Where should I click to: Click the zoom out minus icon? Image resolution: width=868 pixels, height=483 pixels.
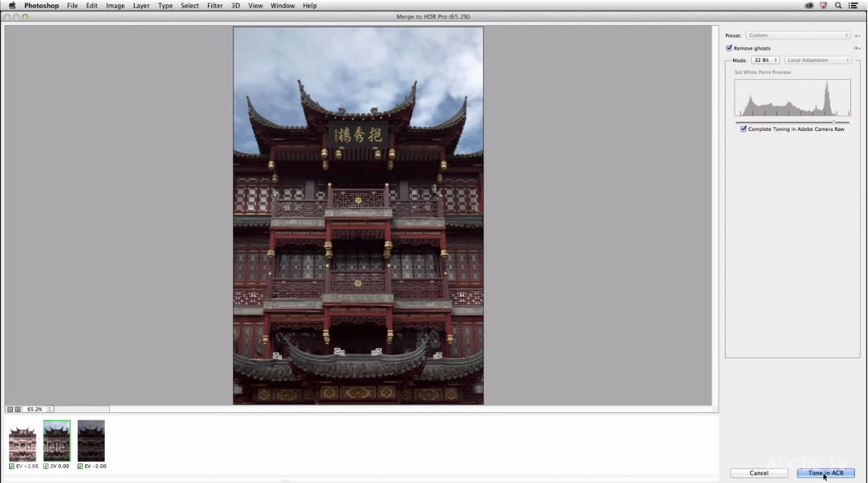[x=10, y=409]
